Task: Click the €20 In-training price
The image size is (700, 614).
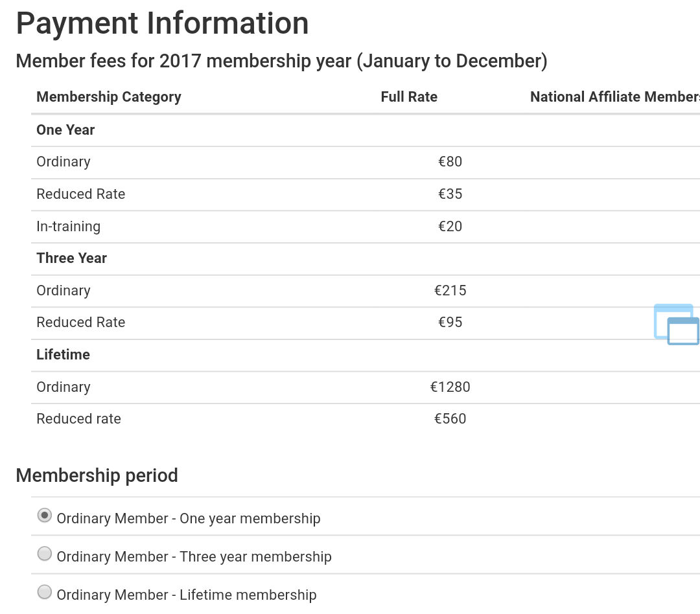Action: pyautogui.click(x=450, y=226)
